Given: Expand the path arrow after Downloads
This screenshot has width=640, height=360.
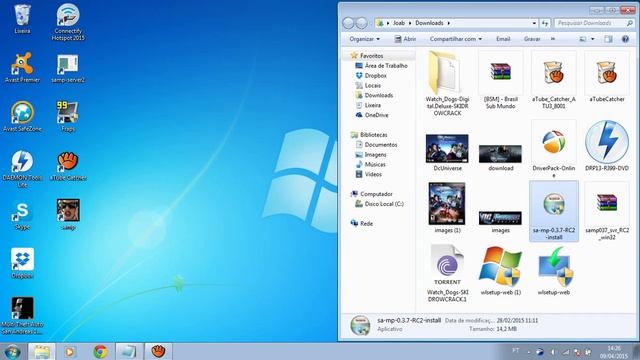Looking at the screenshot, I should [x=449, y=23].
